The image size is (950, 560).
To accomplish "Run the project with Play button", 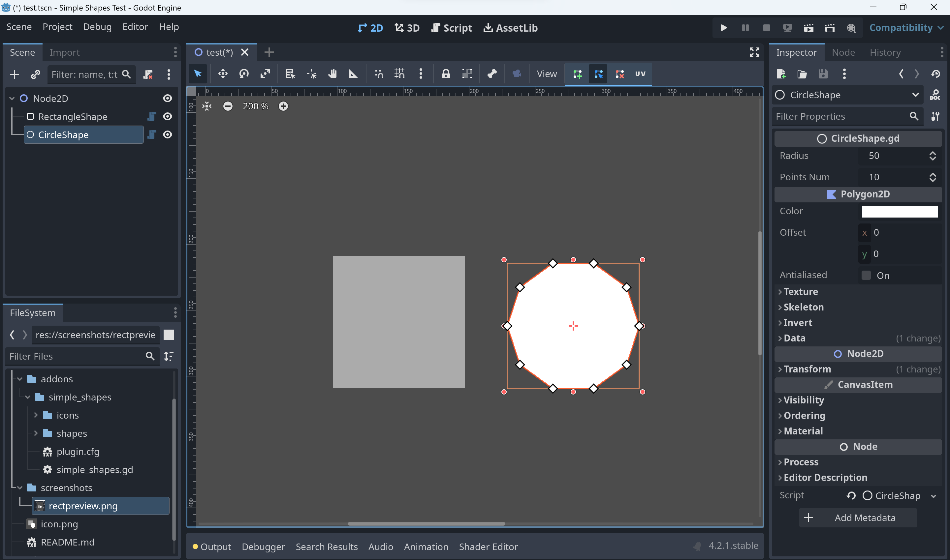I will pyautogui.click(x=723, y=28).
